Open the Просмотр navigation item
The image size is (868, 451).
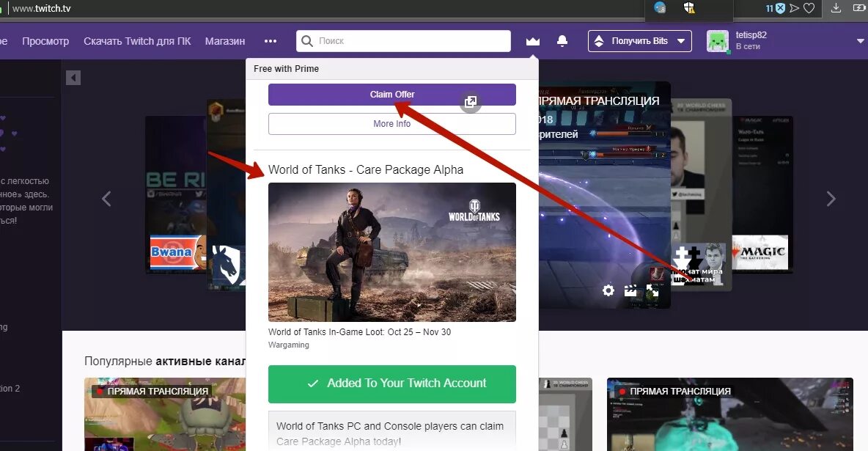click(45, 41)
